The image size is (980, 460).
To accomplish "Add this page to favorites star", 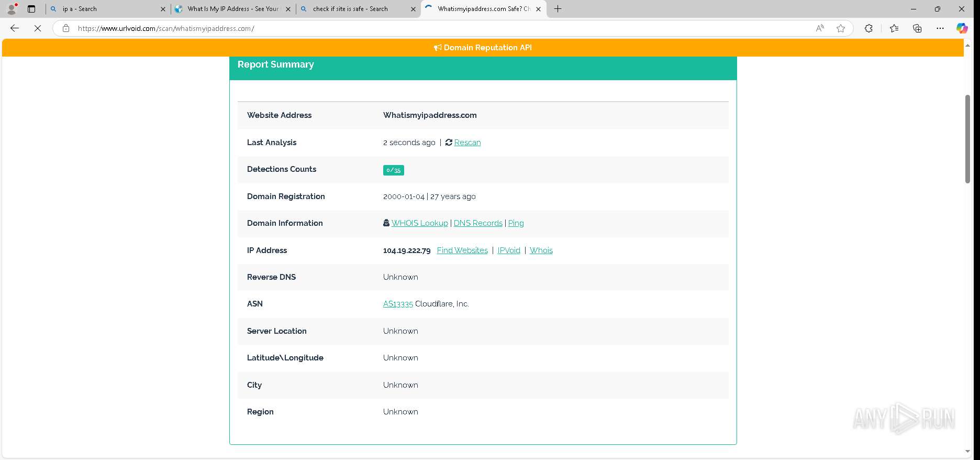I will tap(841, 28).
